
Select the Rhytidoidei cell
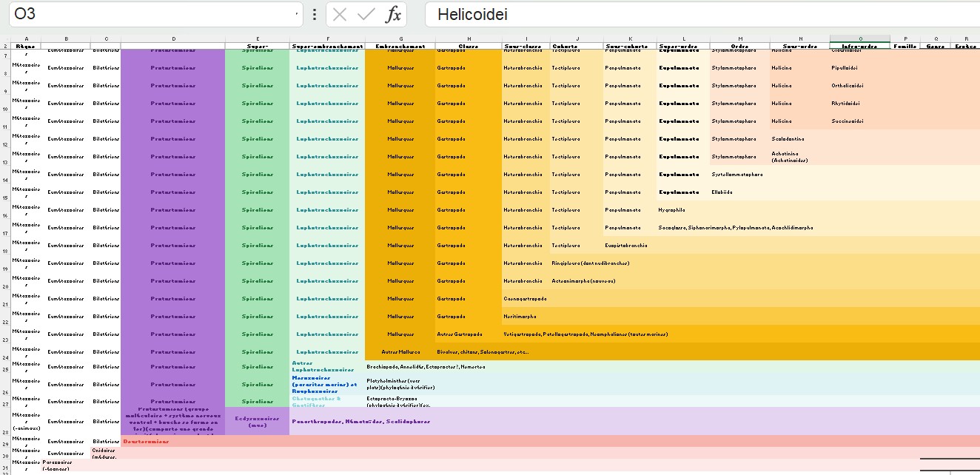pyautogui.click(x=860, y=104)
